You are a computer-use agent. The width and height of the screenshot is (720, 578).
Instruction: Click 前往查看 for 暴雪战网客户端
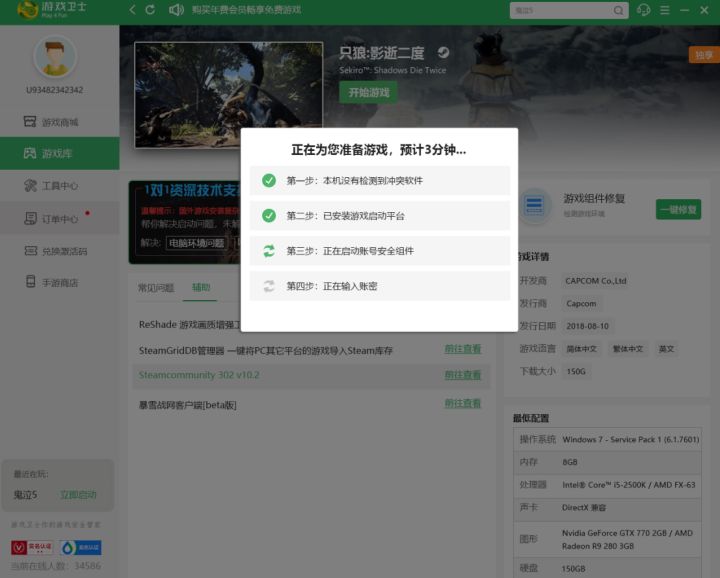point(462,404)
